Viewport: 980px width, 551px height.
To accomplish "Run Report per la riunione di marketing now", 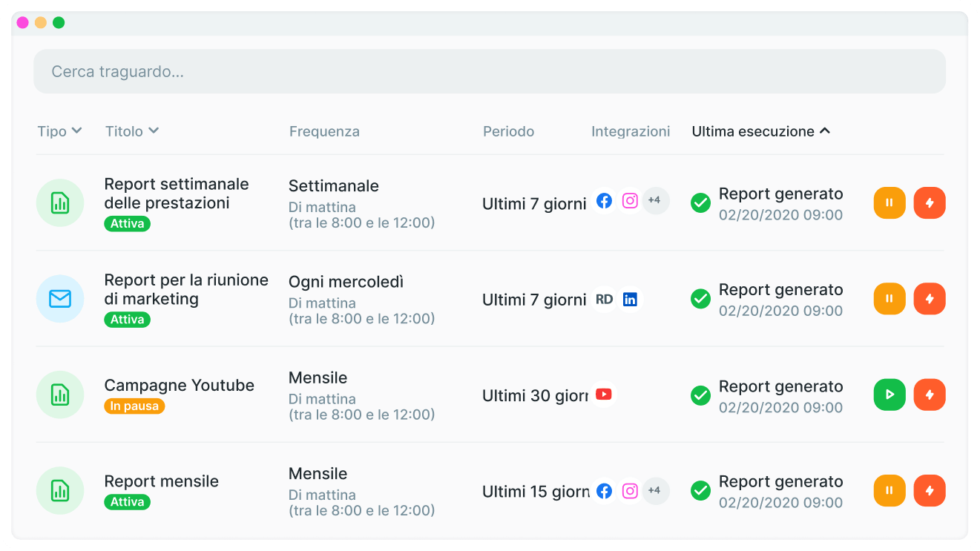I will click(930, 299).
